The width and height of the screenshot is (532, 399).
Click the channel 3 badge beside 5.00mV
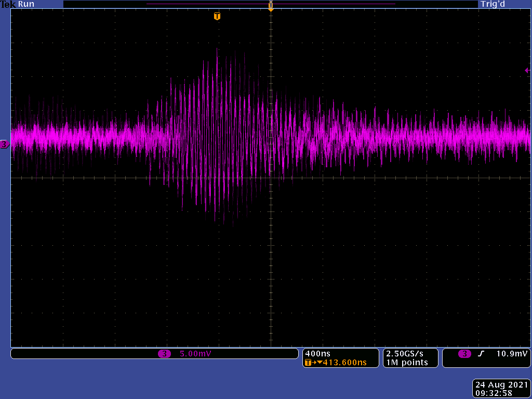coord(164,354)
